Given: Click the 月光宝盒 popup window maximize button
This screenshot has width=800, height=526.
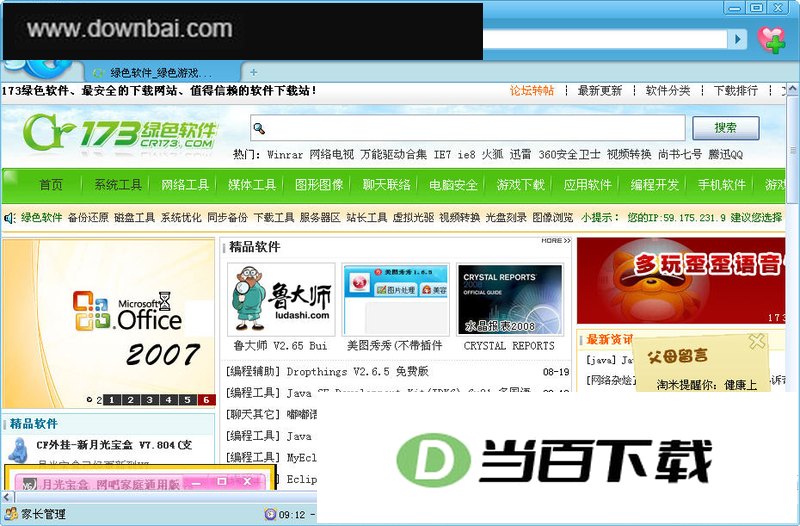Looking at the screenshot, I should pos(221,482).
